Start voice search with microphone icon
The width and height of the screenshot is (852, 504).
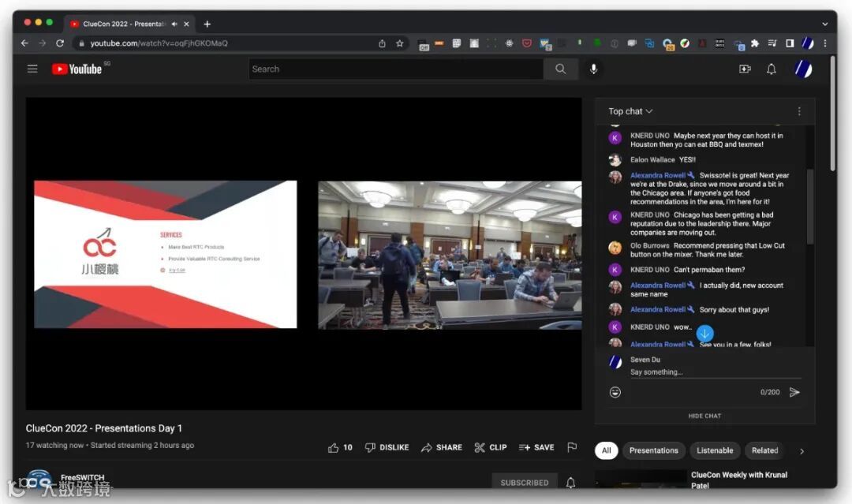click(593, 69)
